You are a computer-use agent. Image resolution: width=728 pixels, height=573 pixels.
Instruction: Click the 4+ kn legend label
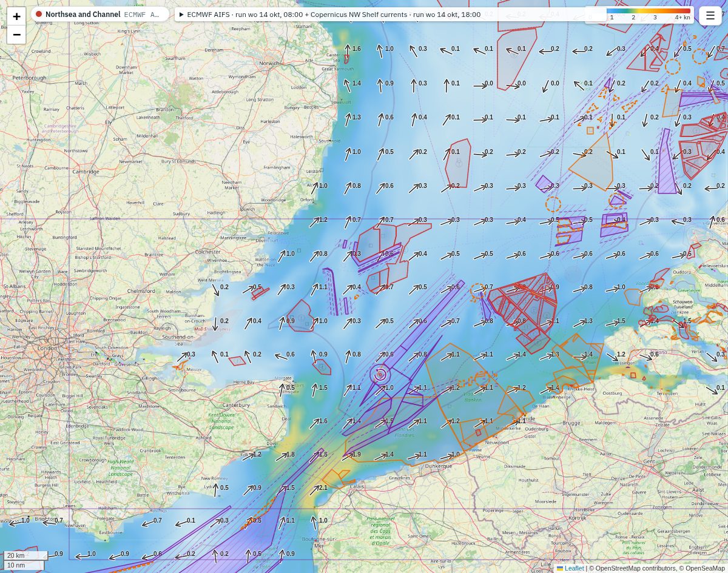click(x=682, y=18)
